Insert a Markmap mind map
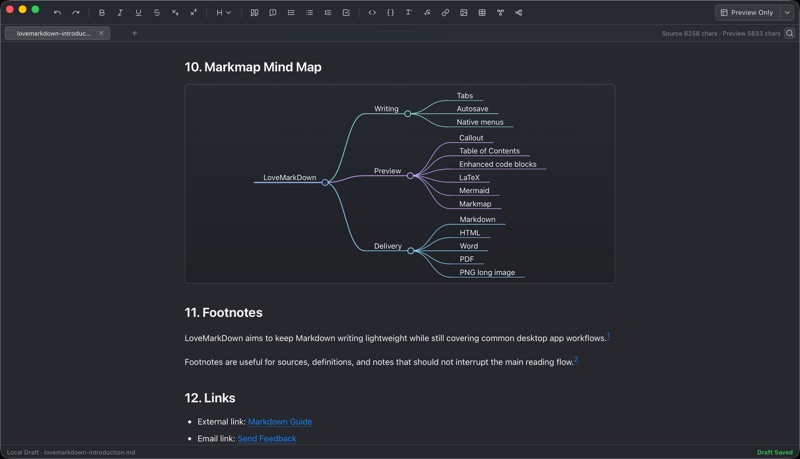 click(x=519, y=13)
